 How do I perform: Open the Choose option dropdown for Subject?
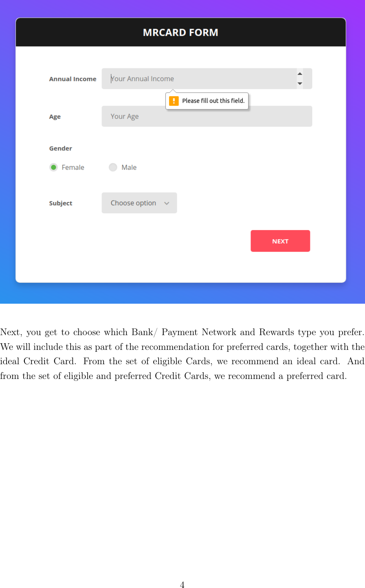point(139,203)
